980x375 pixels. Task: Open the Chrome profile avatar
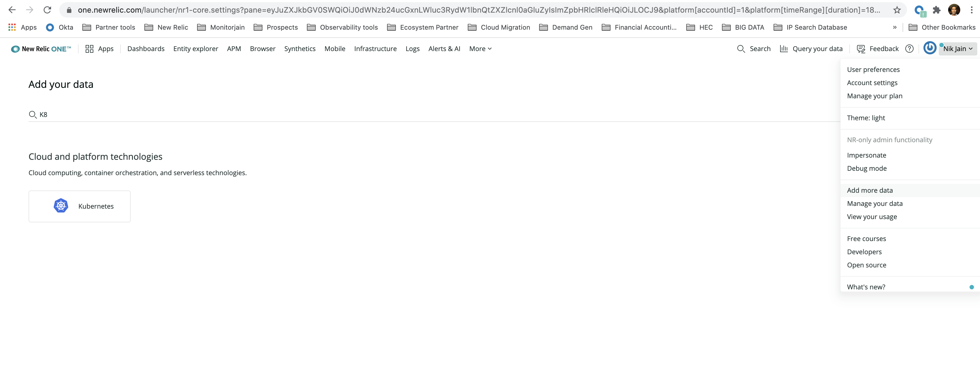point(954,10)
